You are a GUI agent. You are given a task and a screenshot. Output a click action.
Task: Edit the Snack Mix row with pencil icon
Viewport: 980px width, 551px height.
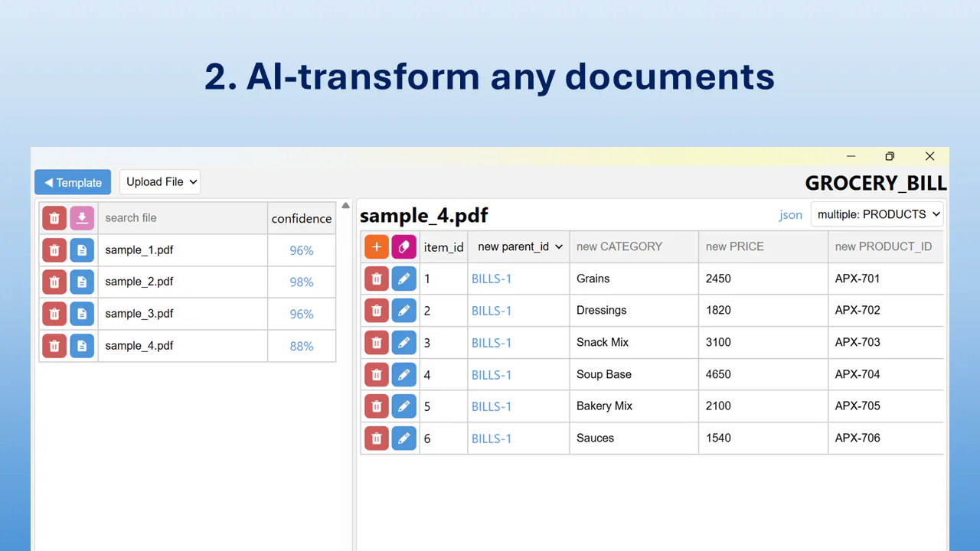click(404, 342)
